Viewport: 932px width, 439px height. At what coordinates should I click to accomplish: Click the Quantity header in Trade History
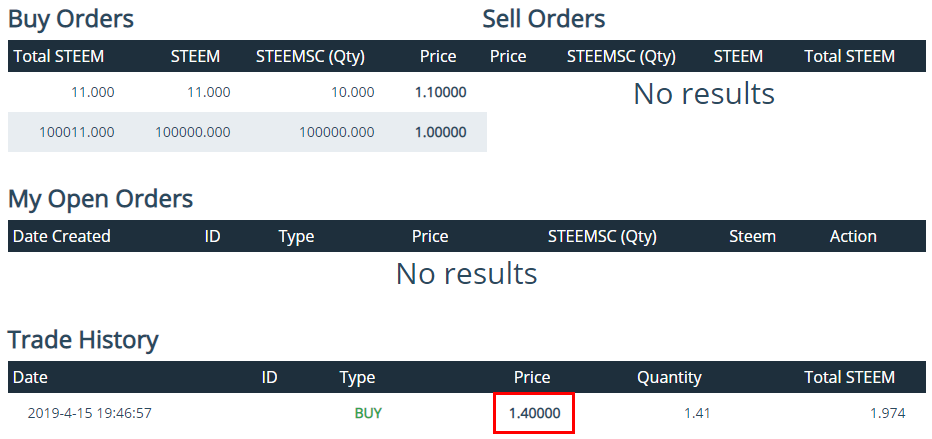click(x=669, y=377)
